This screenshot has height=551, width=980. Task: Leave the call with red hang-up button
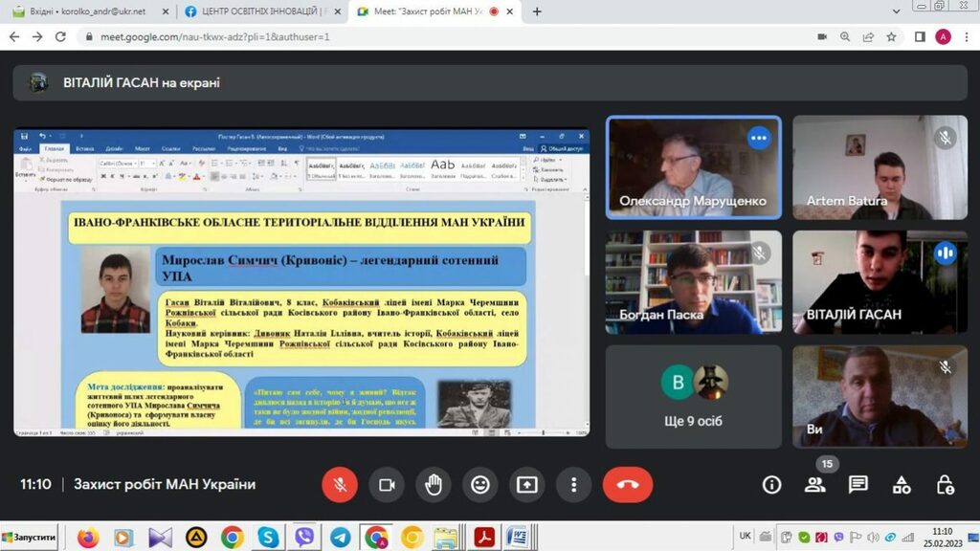tap(628, 484)
